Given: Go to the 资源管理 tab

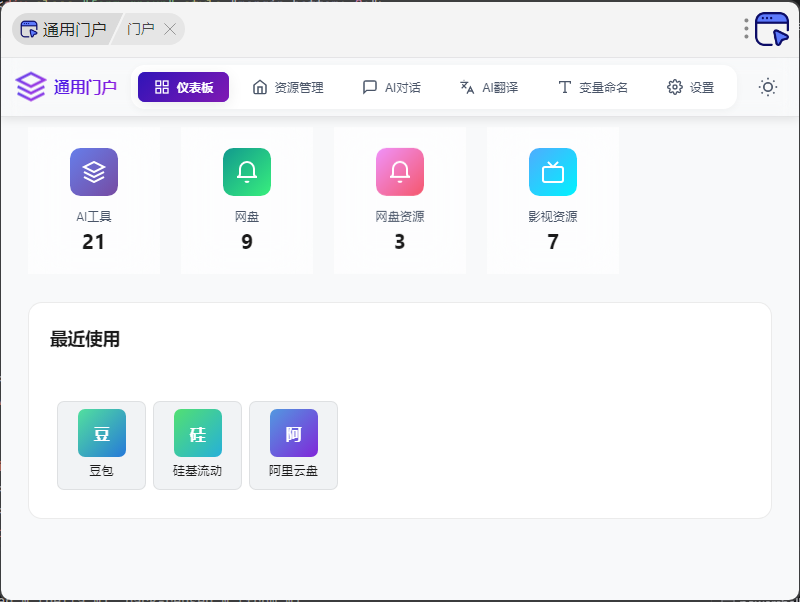Looking at the screenshot, I should (x=288, y=87).
